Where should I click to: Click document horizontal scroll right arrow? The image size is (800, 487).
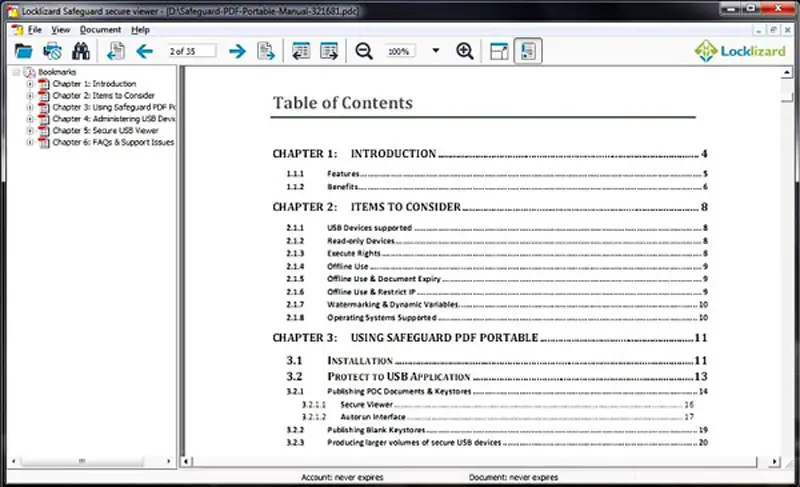(774, 462)
